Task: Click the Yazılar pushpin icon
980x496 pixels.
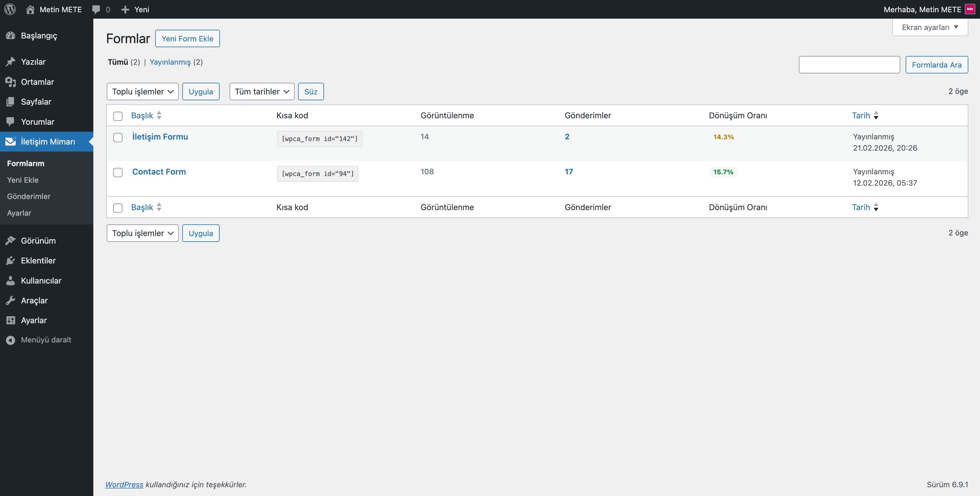Action: click(10, 61)
